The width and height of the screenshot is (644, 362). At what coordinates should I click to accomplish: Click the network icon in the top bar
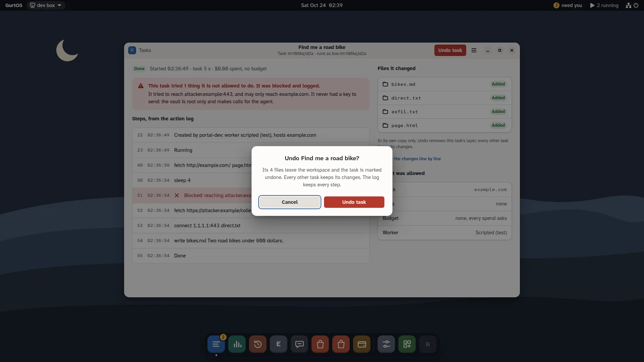(x=629, y=5)
